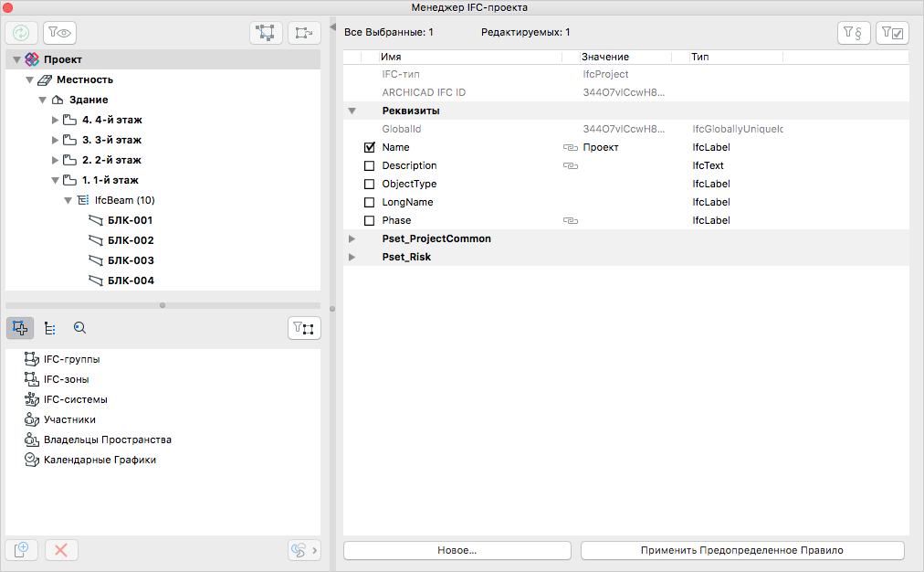This screenshot has height=572, width=924.
Task: Expand the 3. 3-й этаж story
Action: point(56,141)
